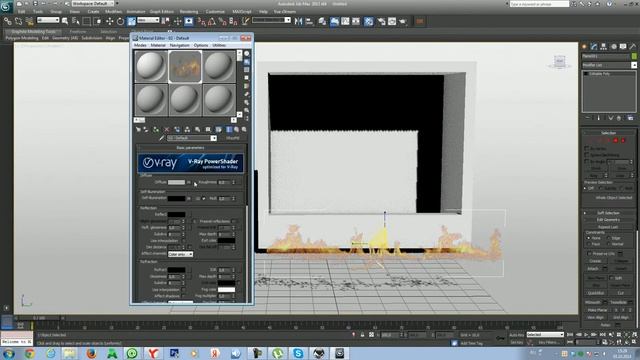
Task: Click Assign Material to Selection icon
Action: [156, 129]
